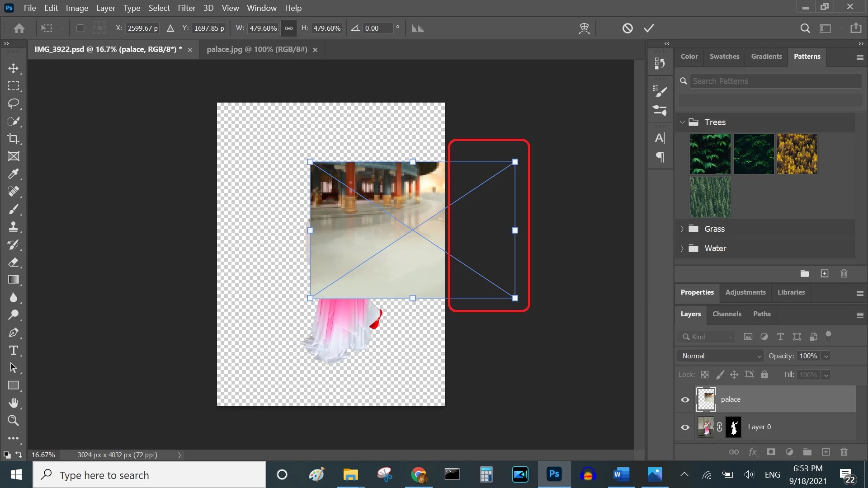Select the Zoom tool
The height and width of the screenshot is (488, 868).
14,421
